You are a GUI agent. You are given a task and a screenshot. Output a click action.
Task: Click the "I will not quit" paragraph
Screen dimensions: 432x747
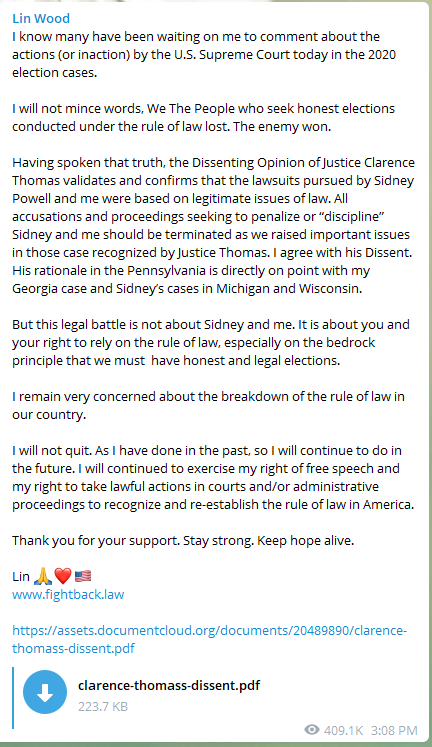[x=213, y=477]
